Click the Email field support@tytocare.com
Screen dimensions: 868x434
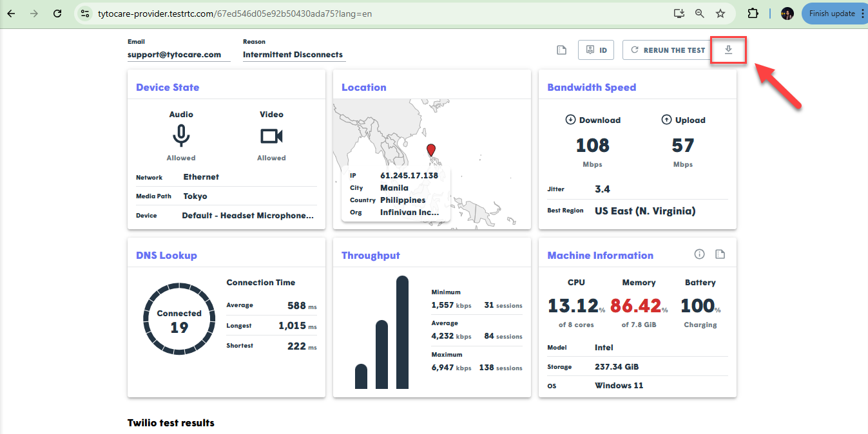coord(178,55)
